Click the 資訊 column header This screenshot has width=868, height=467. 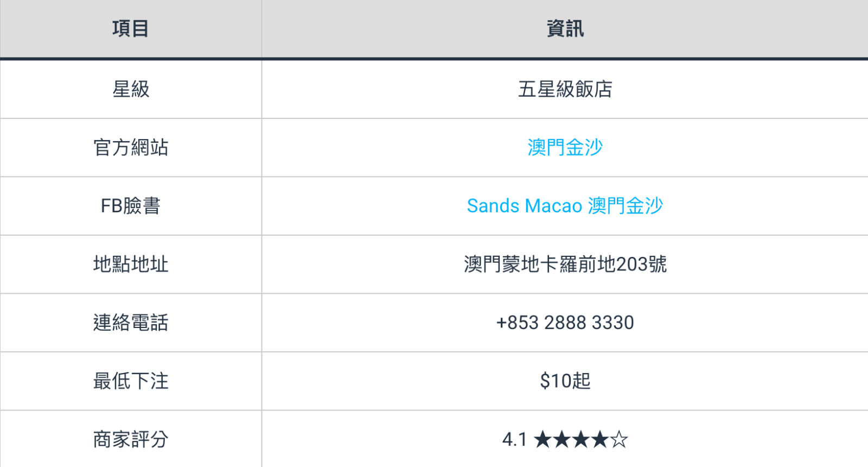coord(565,28)
